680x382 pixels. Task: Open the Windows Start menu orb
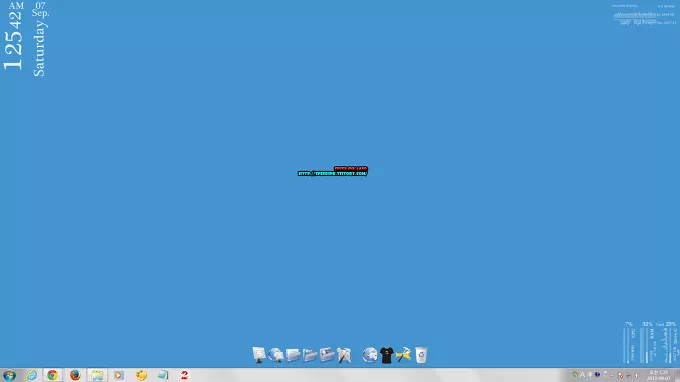click(x=9, y=375)
